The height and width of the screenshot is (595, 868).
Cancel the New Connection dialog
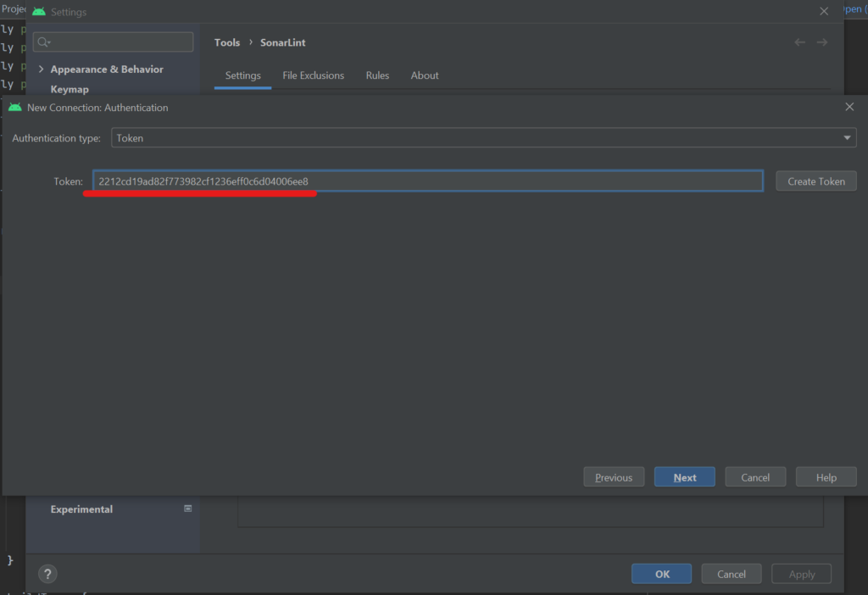[x=755, y=477]
